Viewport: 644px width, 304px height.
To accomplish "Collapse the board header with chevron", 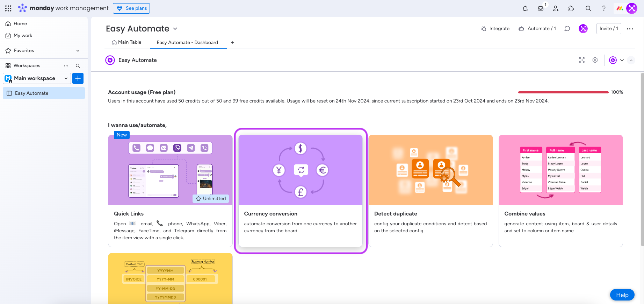I will point(631,60).
